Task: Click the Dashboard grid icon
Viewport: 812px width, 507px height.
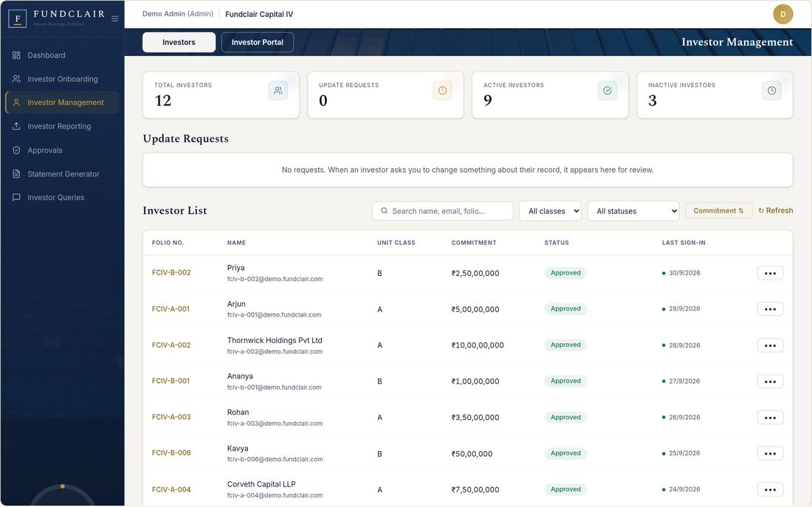Action: (x=16, y=55)
